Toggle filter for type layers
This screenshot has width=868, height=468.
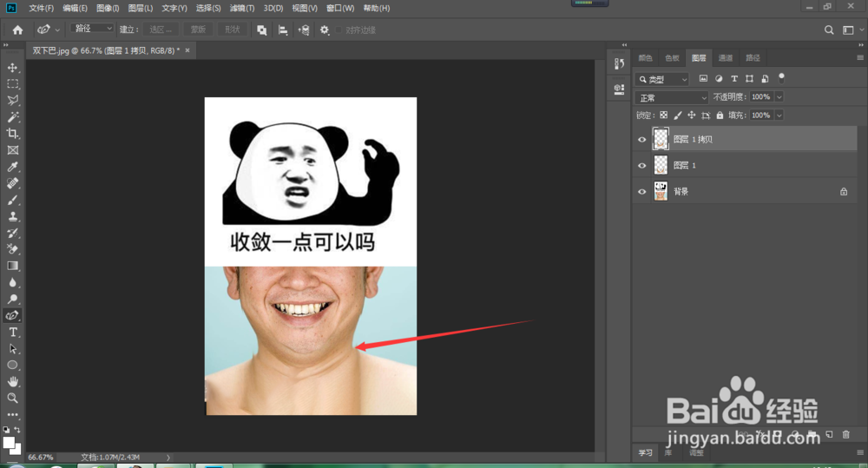(734, 79)
